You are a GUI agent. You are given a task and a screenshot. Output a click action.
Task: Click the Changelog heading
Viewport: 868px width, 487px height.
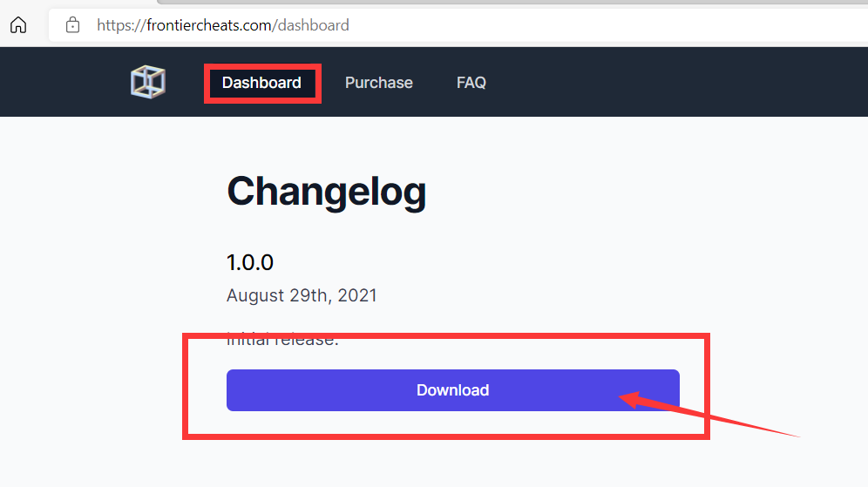point(327,192)
